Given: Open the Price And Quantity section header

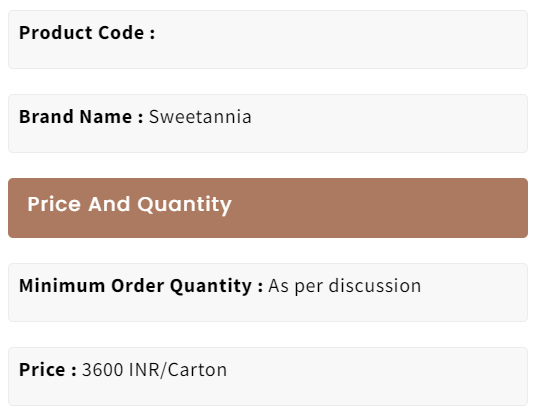Looking at the screenshot, I should (130, 204).
